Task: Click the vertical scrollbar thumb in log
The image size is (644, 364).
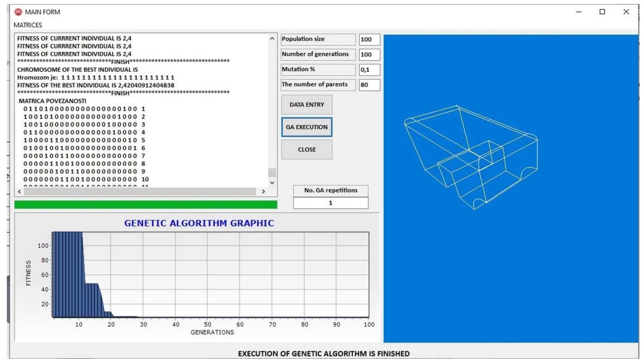Action: [x=272, y=172]
